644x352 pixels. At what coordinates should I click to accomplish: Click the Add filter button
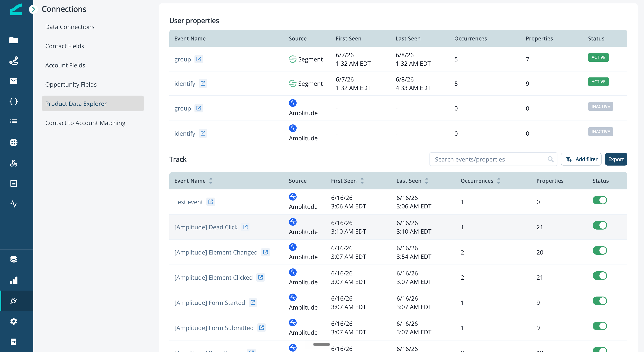pyautogui.click(x=581, y=159)
